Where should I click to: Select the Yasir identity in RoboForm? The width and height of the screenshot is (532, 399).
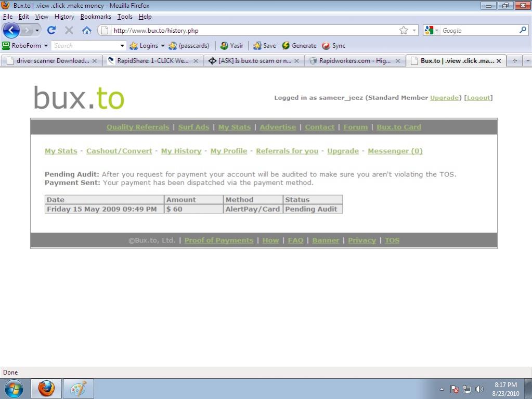[x=232, y=45]
